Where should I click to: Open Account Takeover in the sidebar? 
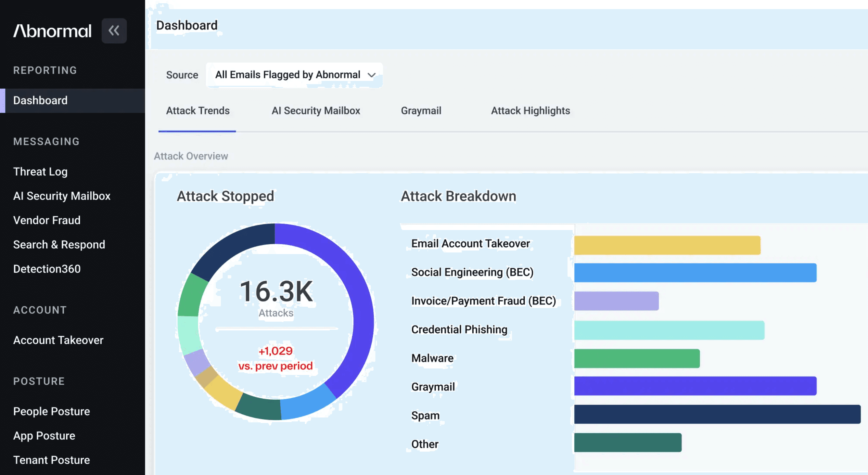58,340
